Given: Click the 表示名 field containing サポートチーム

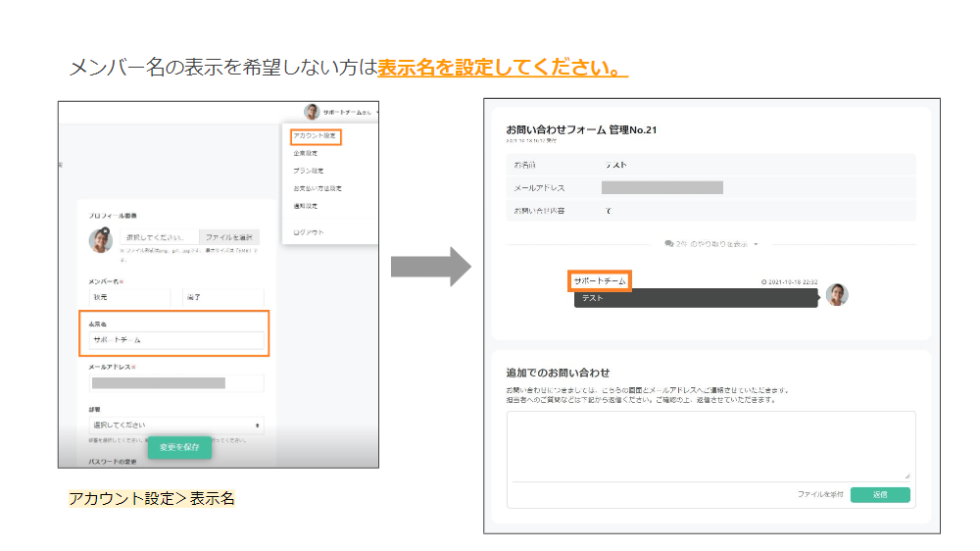Looking at the screenshot, I should click(x=176, y=340).
